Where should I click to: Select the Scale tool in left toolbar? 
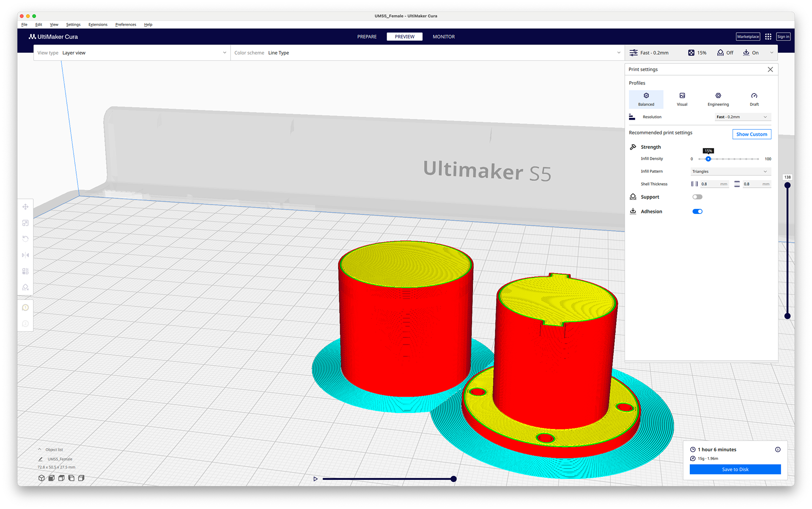point(25,223)
